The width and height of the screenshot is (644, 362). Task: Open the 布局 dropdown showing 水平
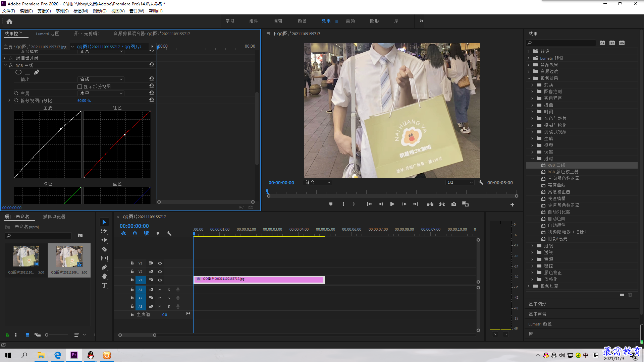101,94
